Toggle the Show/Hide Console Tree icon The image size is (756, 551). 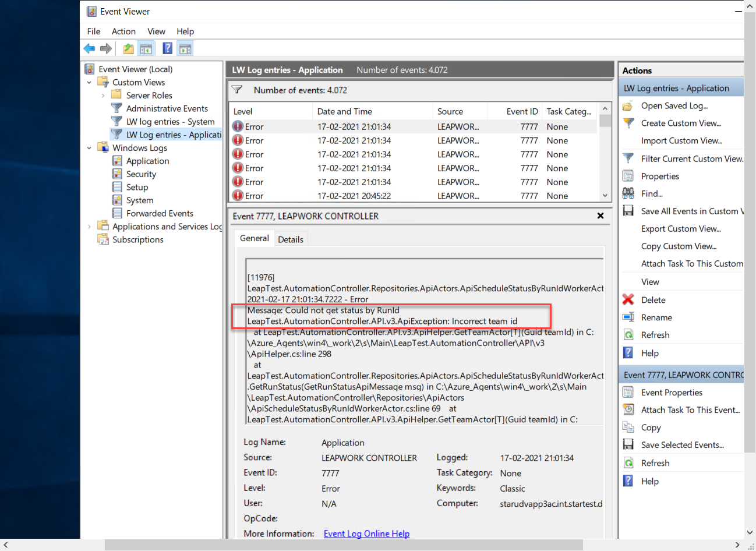click(x=146, y=49)
